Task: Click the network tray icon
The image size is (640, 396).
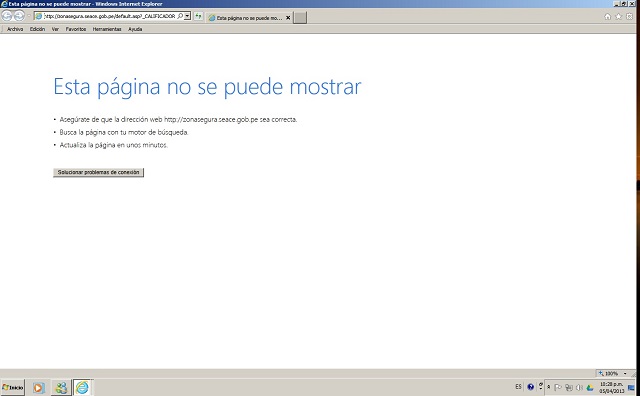Action: (569, 387)
